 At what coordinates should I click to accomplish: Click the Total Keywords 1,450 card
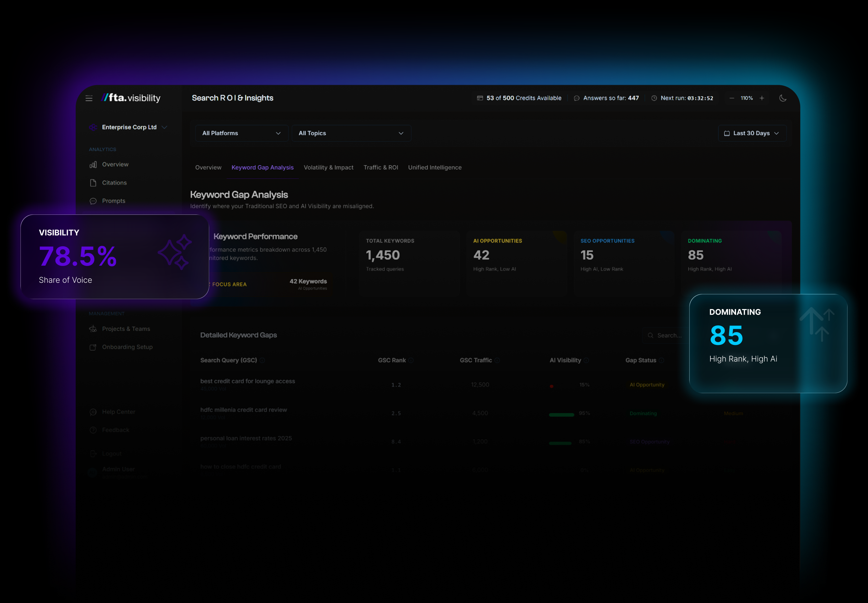(409, 263)
